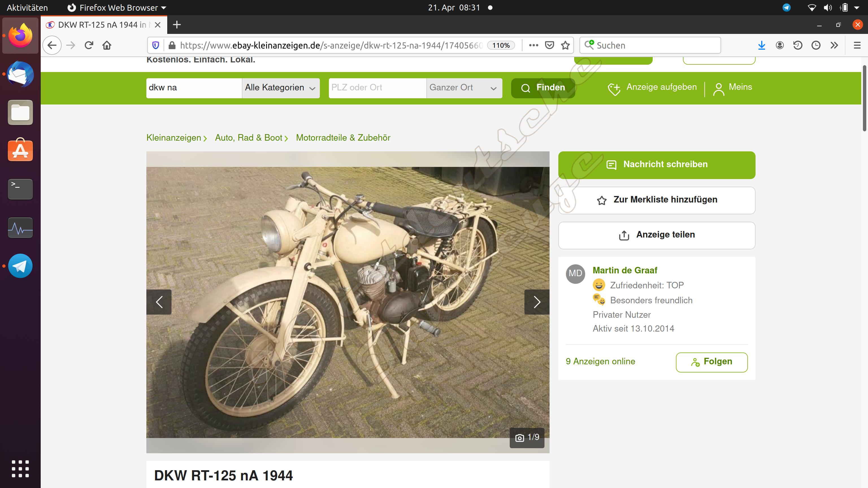The image size is (868, 488).
Task: Open the Files manager in the dock
Action: point(20,112)
